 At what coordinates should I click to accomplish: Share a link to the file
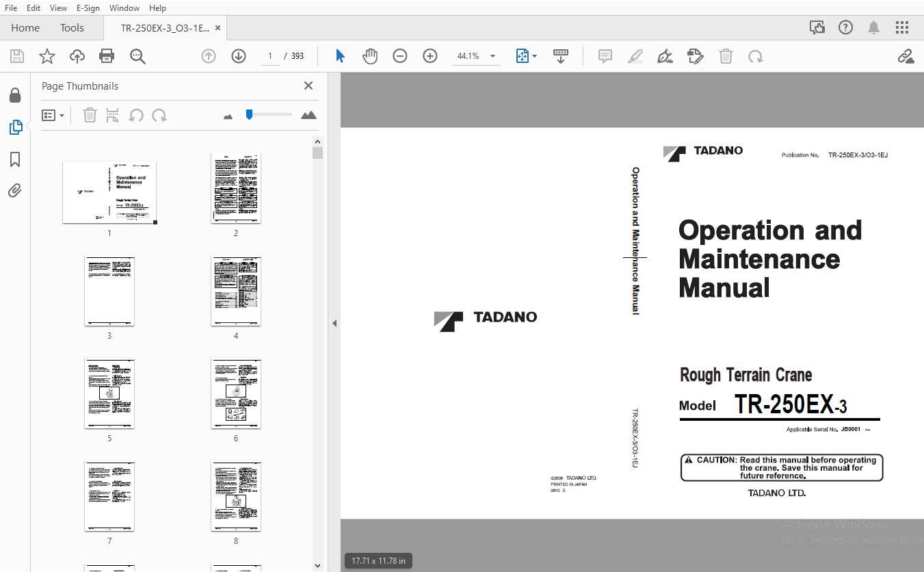[906, 56]
